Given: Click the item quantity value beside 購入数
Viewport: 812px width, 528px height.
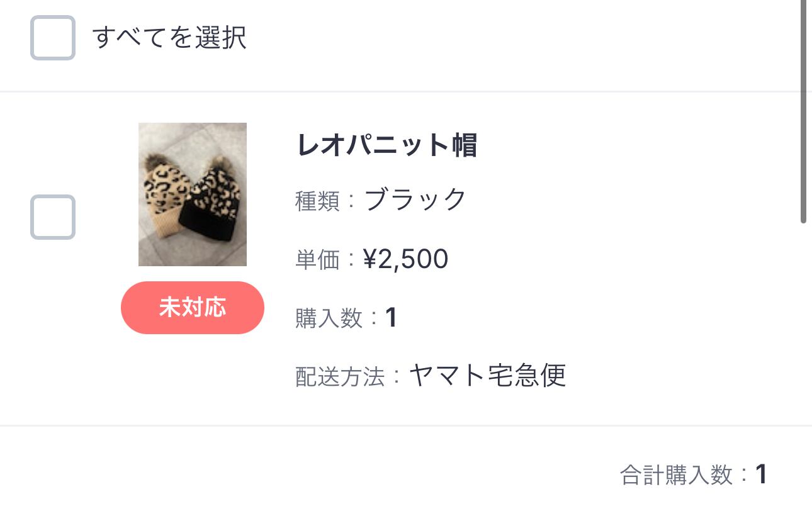Looking at the screenshot, I should click(392, 318).
